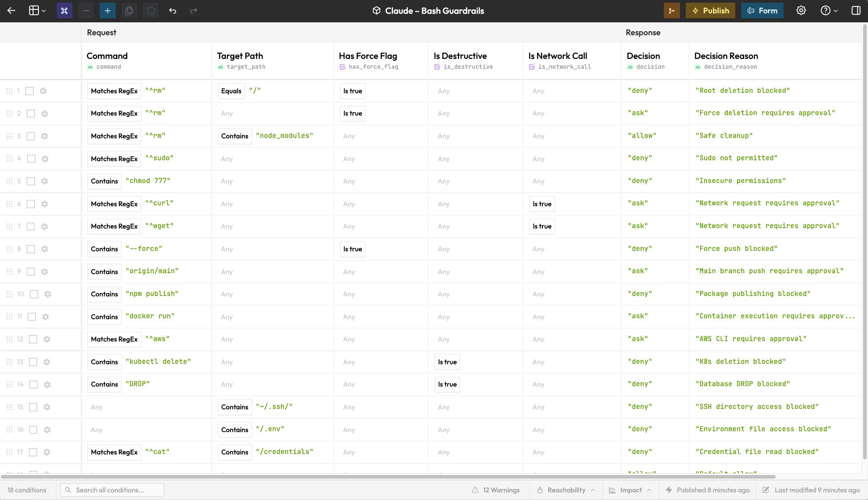
Task: Open the version branching icon near Publish
Action: 672,10
